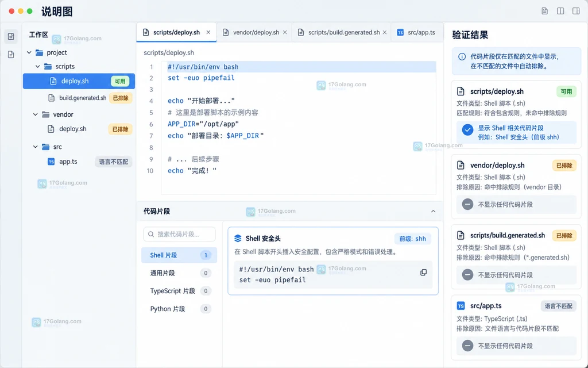Click the document icon in title bar
This screenshot has height=368, width=588.
tap(544, 11)
